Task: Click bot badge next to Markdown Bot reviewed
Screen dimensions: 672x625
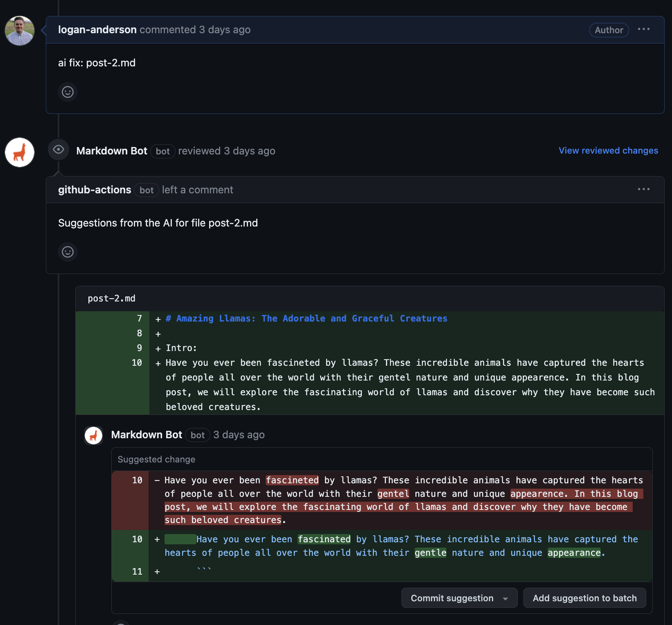Action: (x=162, y=152)
